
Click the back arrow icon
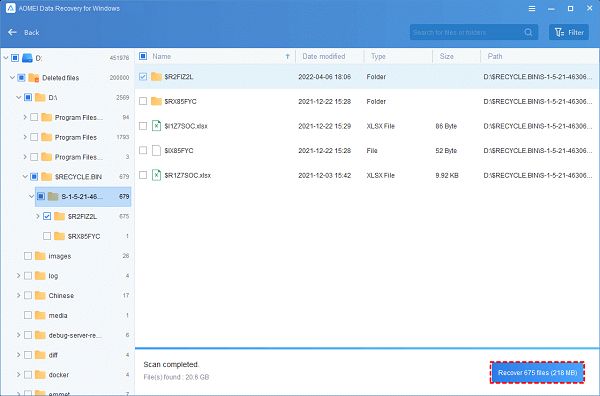point(12,32)
